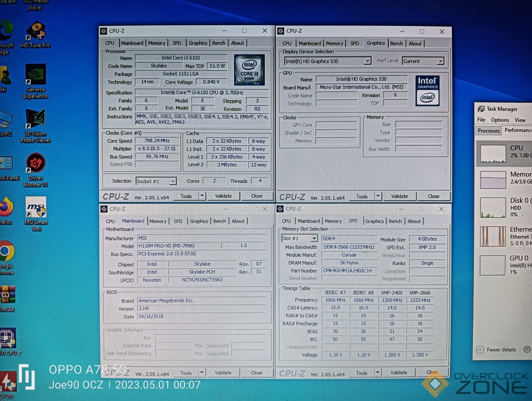This screenshot has height=401, width=532.
Task: Open GeForce Experience desktop icon
Action: tap(35, 81)
